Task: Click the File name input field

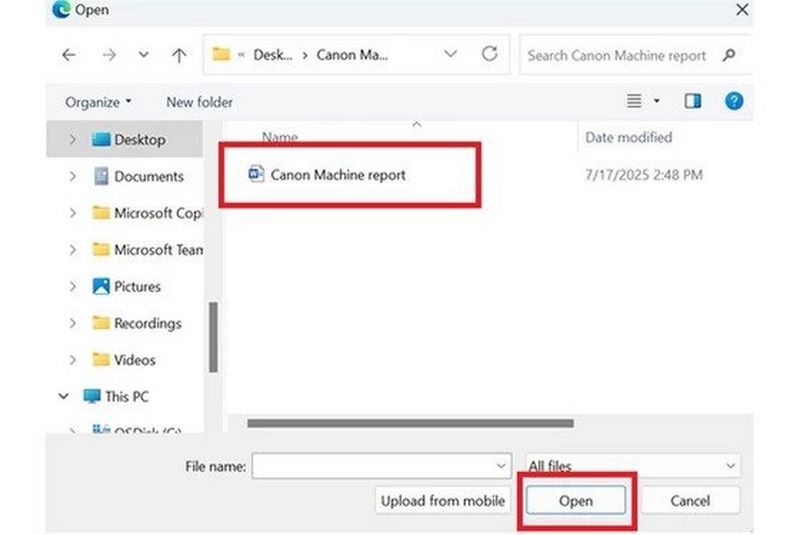Action: point(375,466)
